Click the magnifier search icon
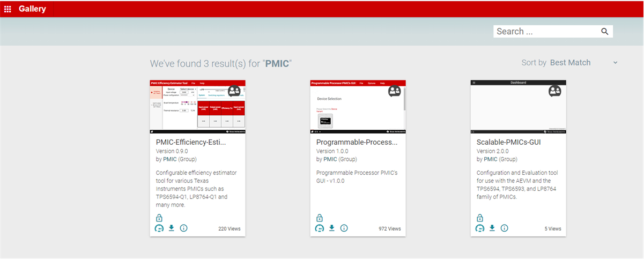The height and width of the screenshot is (259, 644). pos(605,32)
